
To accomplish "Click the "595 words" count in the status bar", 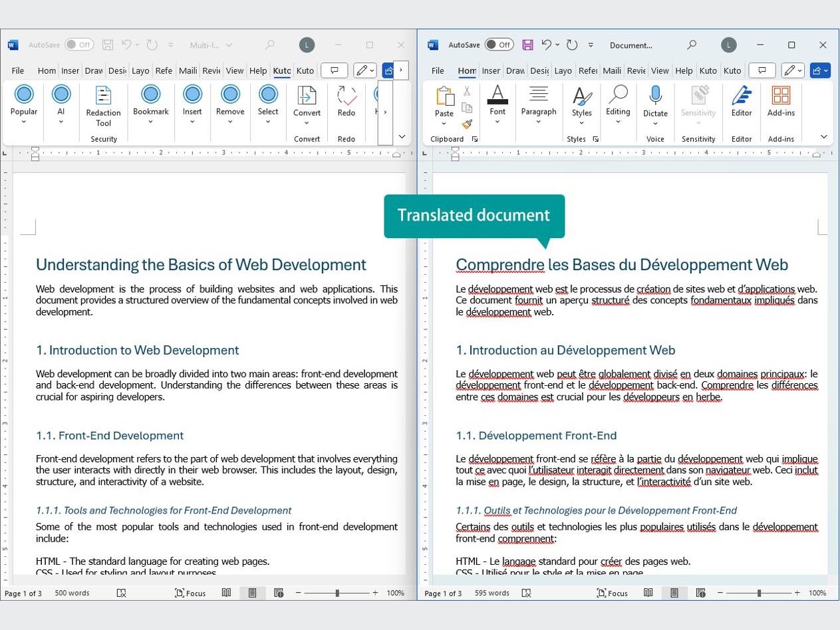I will (x=492, y=593).
